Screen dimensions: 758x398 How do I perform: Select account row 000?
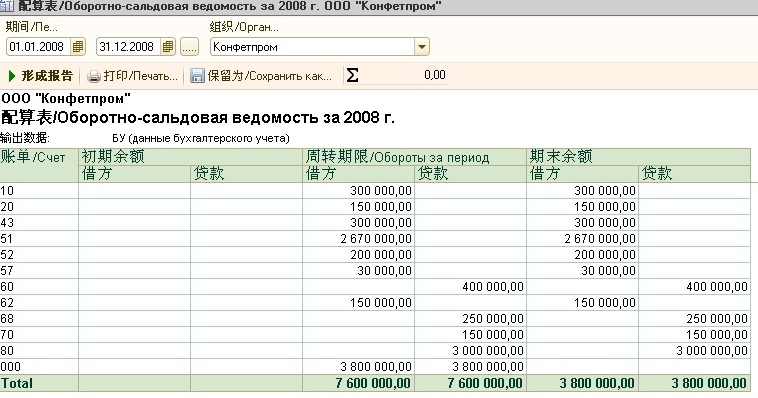point(375,366)
